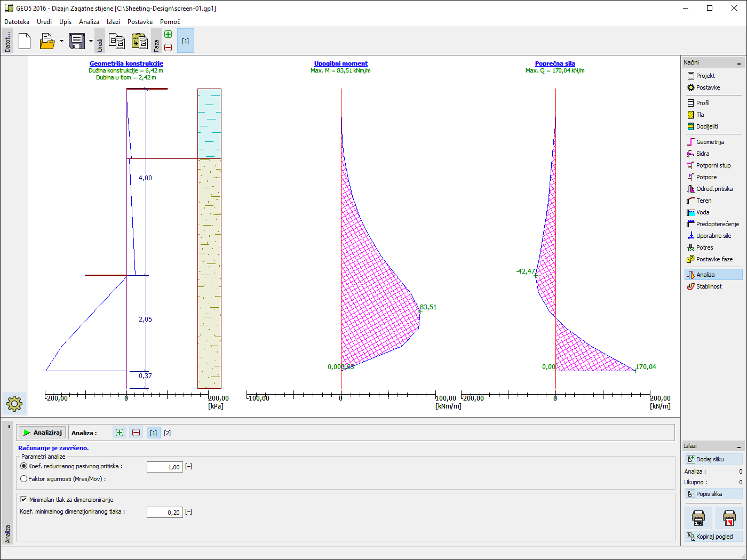Click the red remove-analysis minus icon
The height and width of the screenshot is (560, 747).
coord(136,433)
